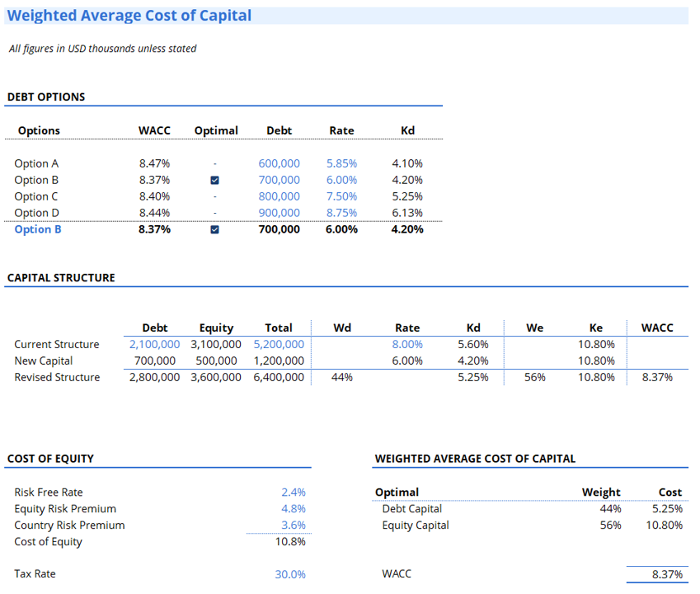Select Option C rate cell 7.50%

coord(341,196)
